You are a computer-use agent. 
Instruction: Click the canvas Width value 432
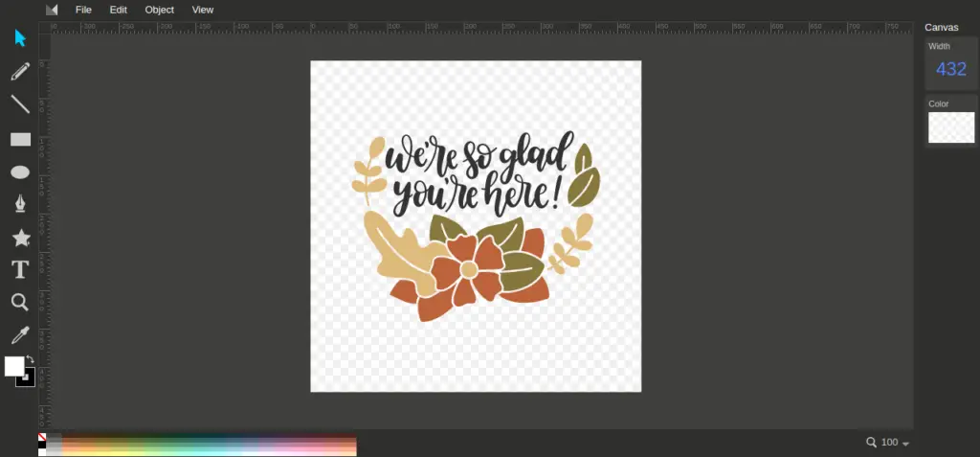tap(950, 69)
